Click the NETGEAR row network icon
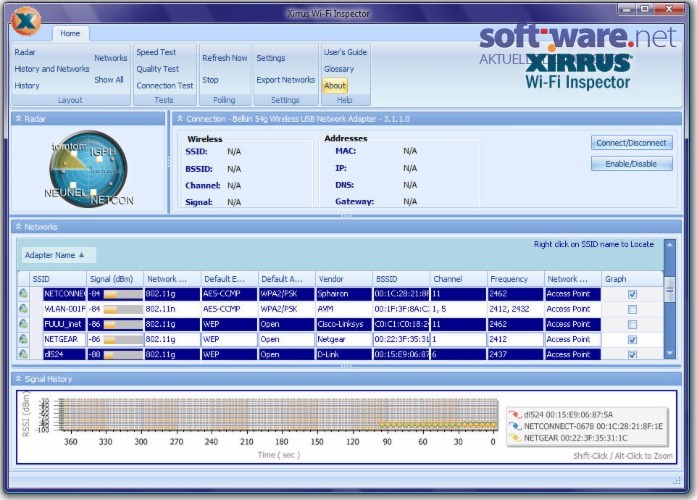This screenshot has height=500, width=697. click(23, 339)
